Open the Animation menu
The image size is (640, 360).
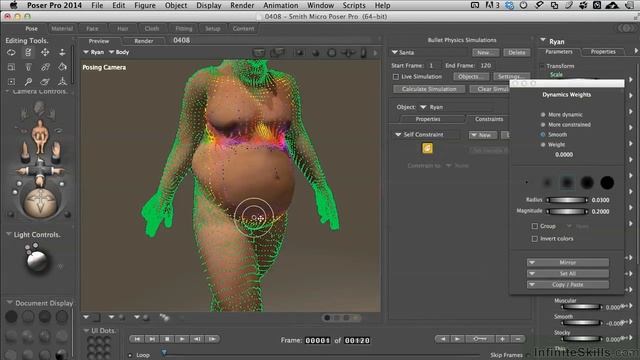[281, 5]
